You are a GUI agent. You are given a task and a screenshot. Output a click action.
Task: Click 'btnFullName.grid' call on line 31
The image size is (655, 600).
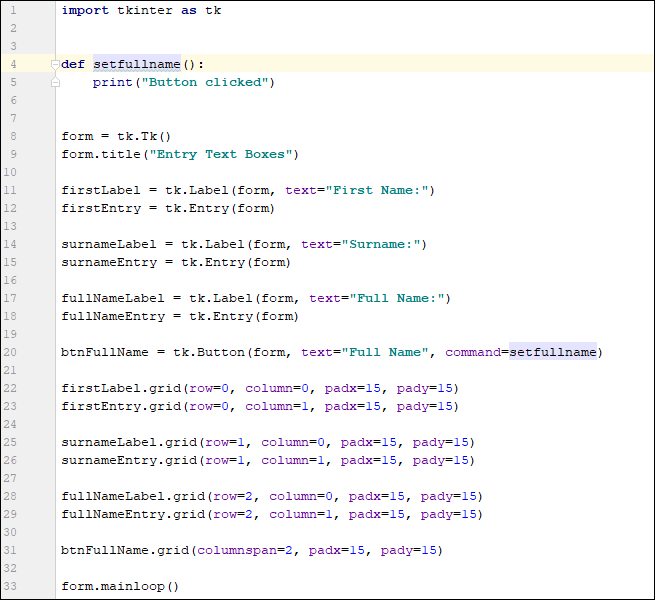point(125,550)
